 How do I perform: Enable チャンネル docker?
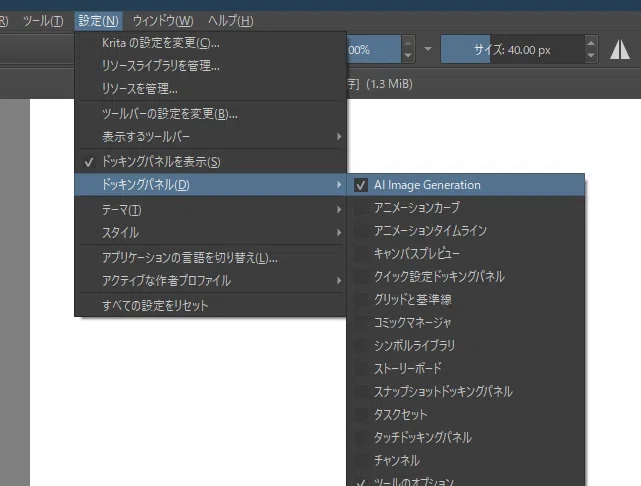click(466, 460)
